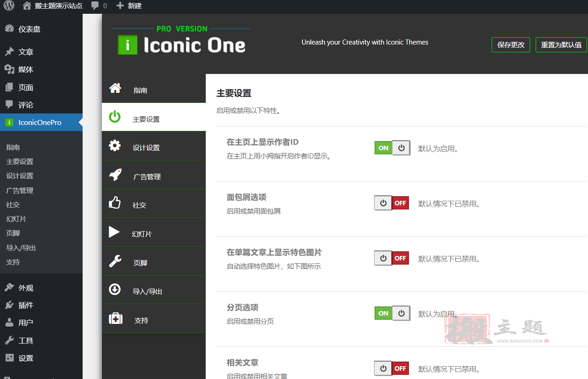Click the pages icon for 页面
This screenshot has height=379, width=588.
point(9,87)
